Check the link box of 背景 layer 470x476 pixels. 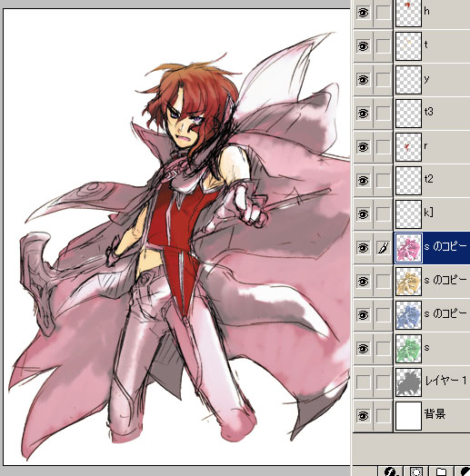point(383,416)
